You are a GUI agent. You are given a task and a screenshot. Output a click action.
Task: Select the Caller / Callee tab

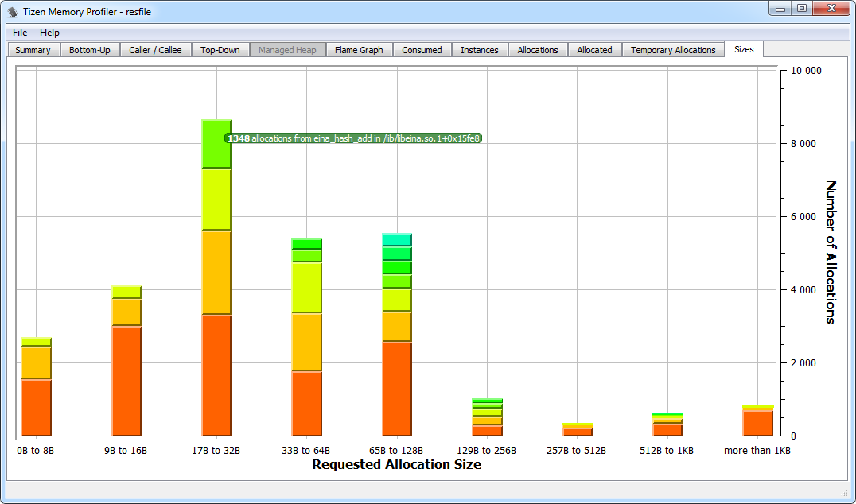pyautogui.click(x=156, y=49)
